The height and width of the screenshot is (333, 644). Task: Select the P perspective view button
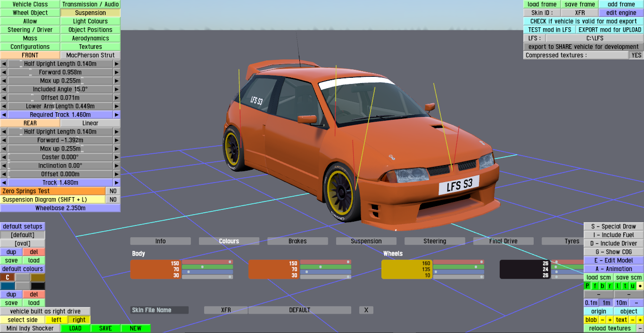point(587,286)
